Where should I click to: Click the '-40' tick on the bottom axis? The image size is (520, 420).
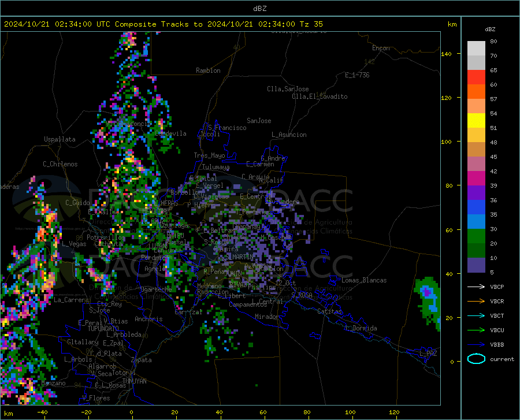click(42, 412)
